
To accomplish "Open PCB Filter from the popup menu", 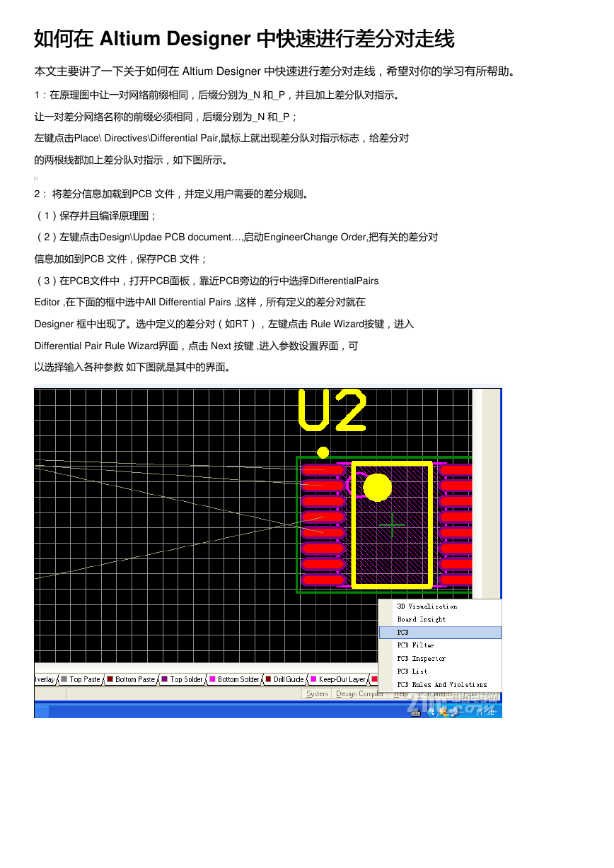I will 439,645.
